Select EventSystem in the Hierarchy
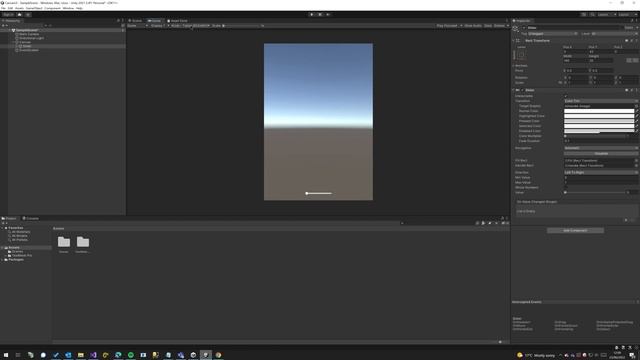This screenshot has width=640, height=360. pos(29,50)
